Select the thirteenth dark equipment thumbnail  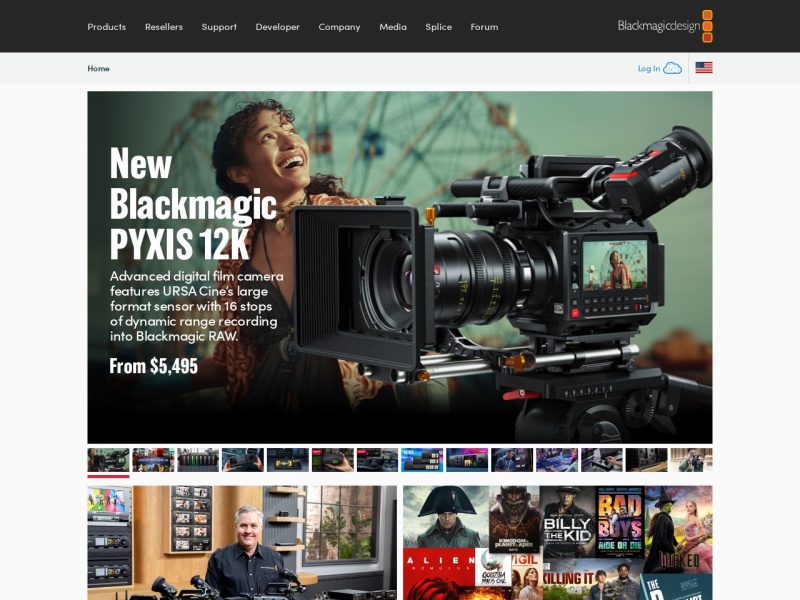point(646,460)
